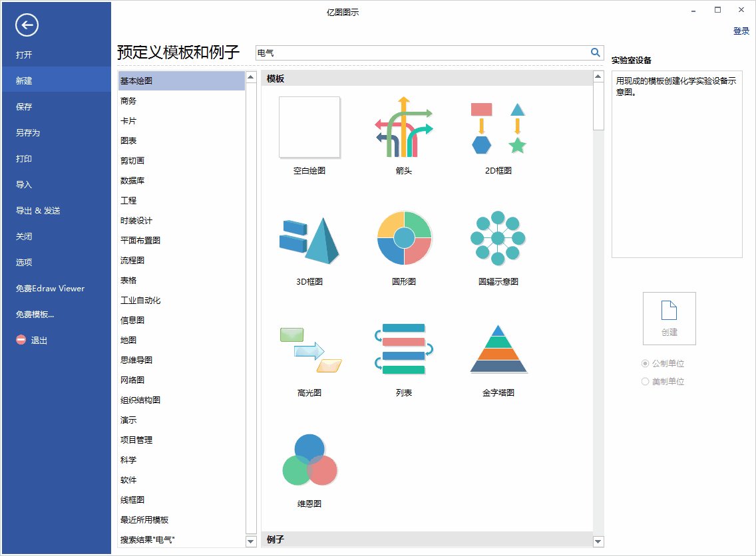Select the 维恩图 template
Screen dimensions: 756x556
click(x=309, y=460)
